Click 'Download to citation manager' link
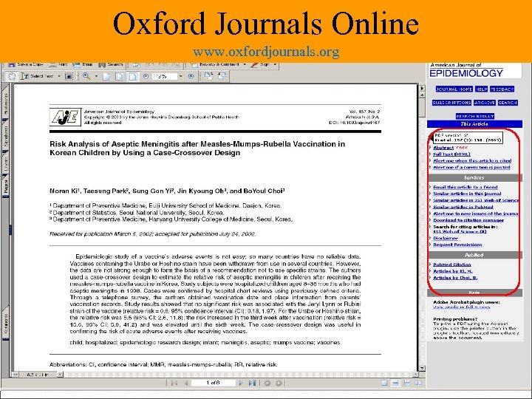 pyautogui.click(x=468, y=220)
